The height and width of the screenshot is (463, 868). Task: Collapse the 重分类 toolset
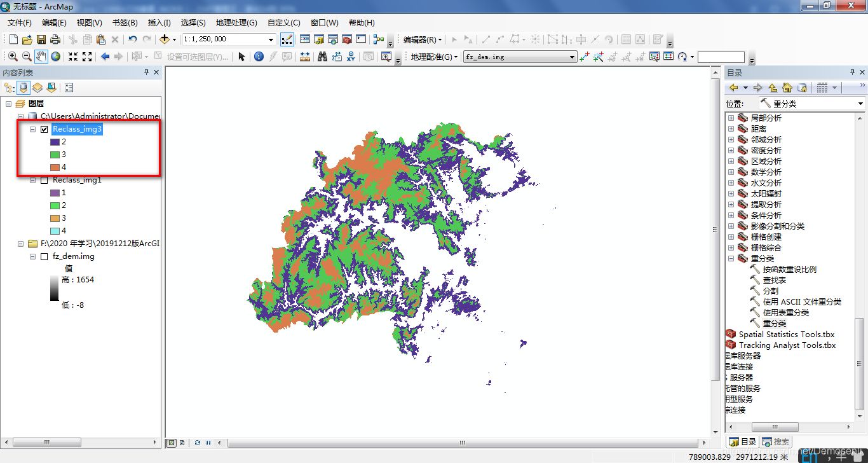pyautogui.click(x=731, y=259)
